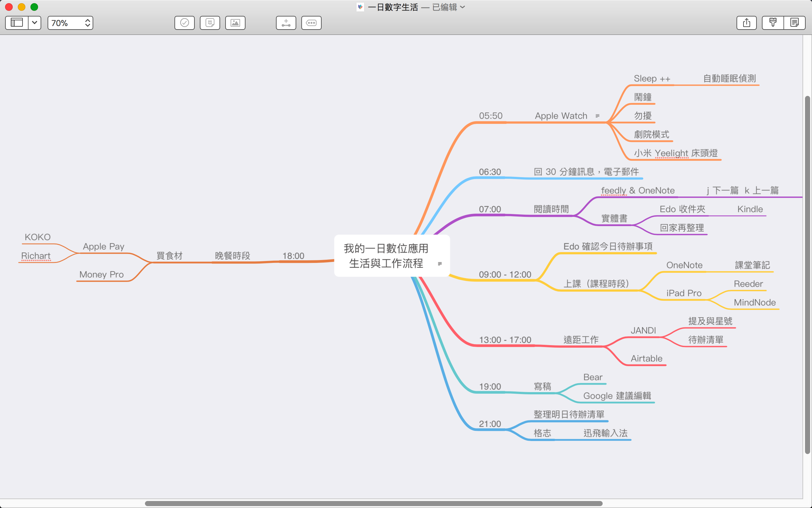Toggle the outline sidebar view button
Image resolution: width=812 pixels, height=508 pixels.
point(17,23)
